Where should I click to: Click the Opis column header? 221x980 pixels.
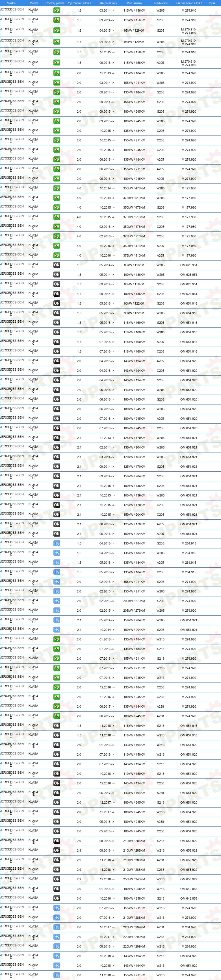212,3
